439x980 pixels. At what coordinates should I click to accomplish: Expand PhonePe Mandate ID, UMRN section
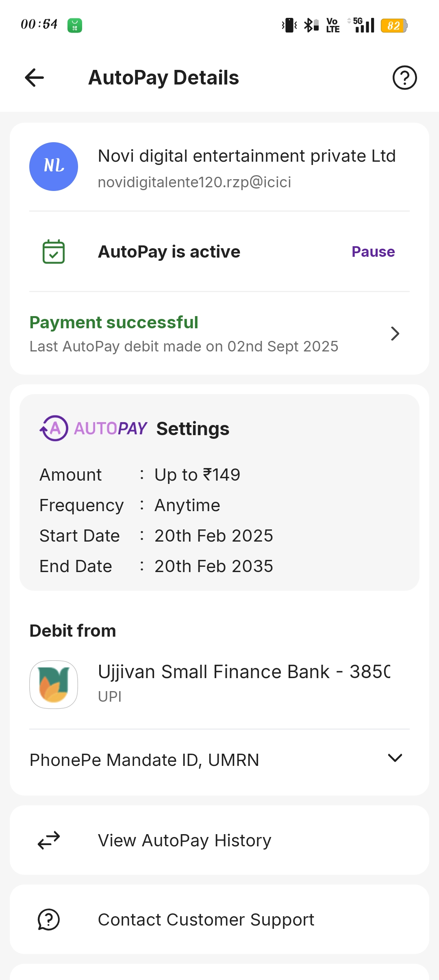(x=395, y=758)
